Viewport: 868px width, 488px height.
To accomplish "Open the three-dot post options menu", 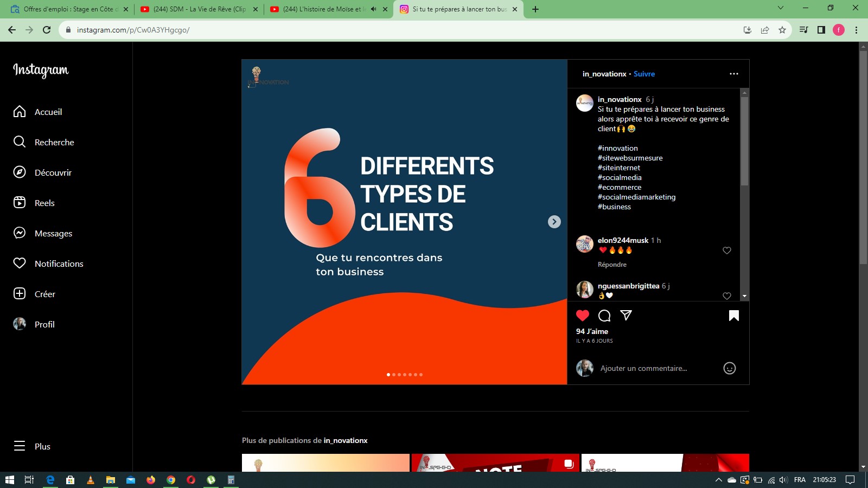I will pyautogui.click(x=733, y=74).
